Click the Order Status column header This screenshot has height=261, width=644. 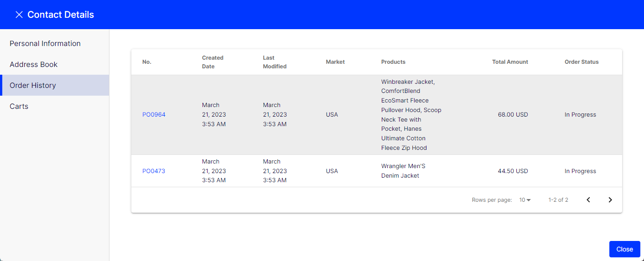pos(582,62)
